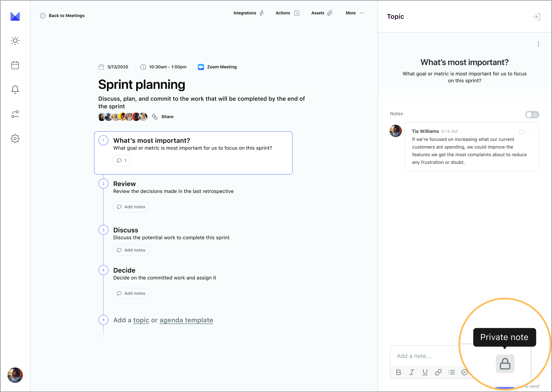Apply bold formatting to the note
552x392 pixels.
399,372
